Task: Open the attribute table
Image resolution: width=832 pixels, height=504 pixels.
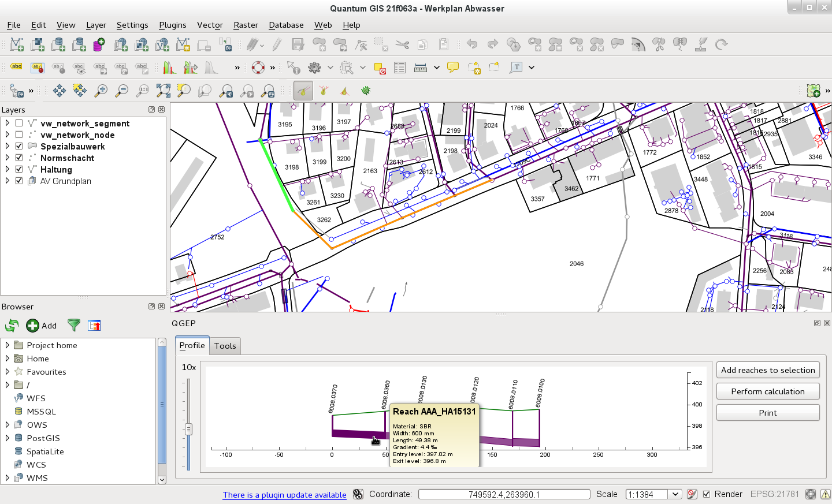Action: [400, 68]
